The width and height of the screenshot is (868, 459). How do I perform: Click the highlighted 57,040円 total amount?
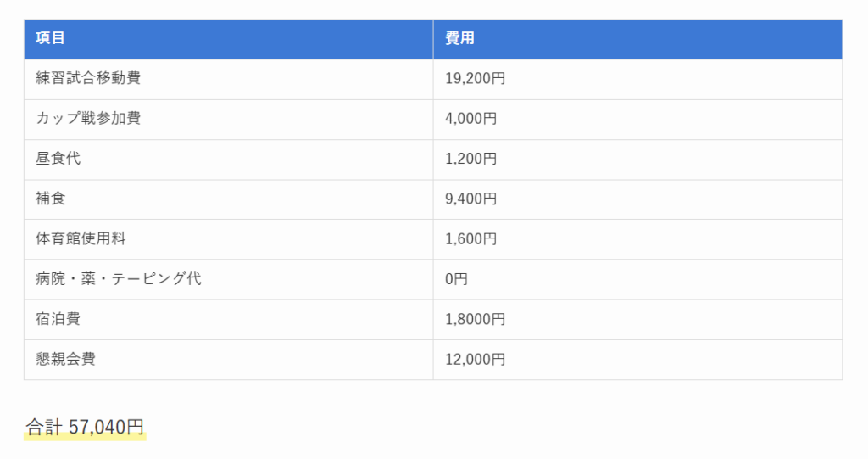click(106, 427)
